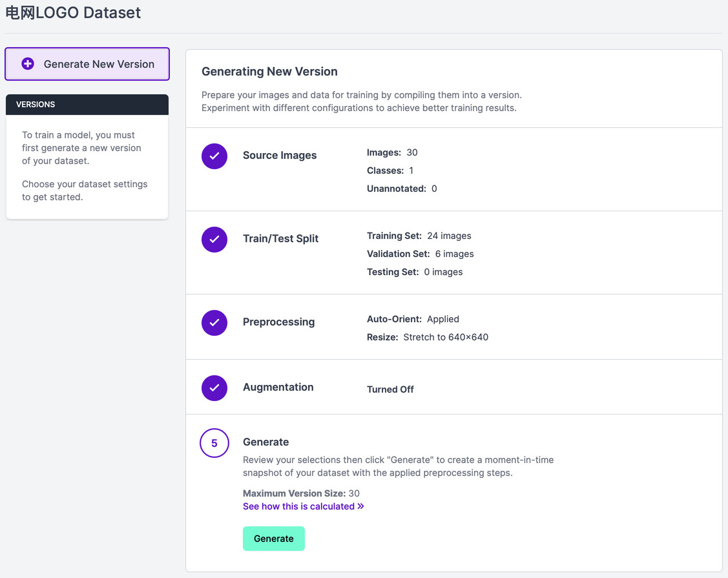The width and height of the screenshot is (728, 578).
Task: Click the 电网LOGO Dataset title
Action: [x=73, y=12]
